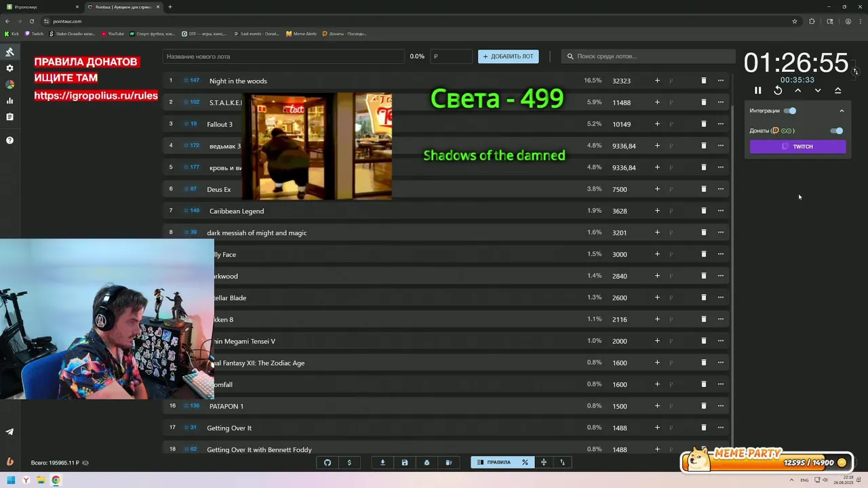Viewport: 868px width, 488px height.
Task: Open more options for the Night in the woods lot
Action: pos(720,81)
